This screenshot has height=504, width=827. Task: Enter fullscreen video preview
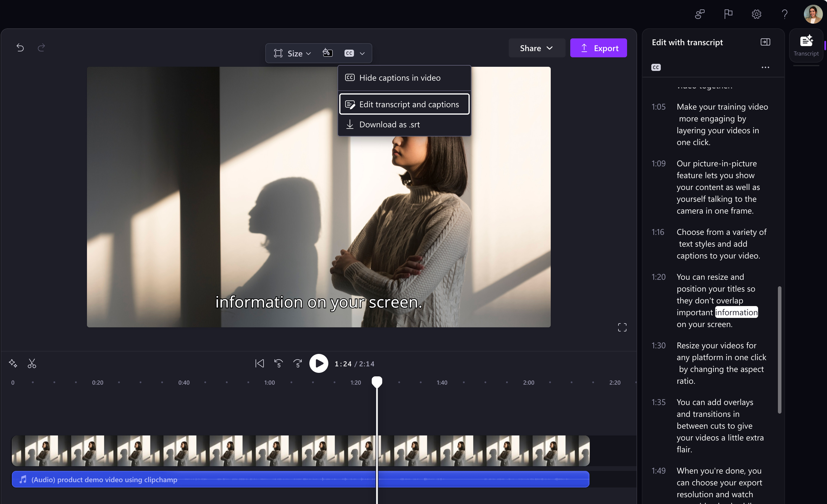tap(622, 327)
